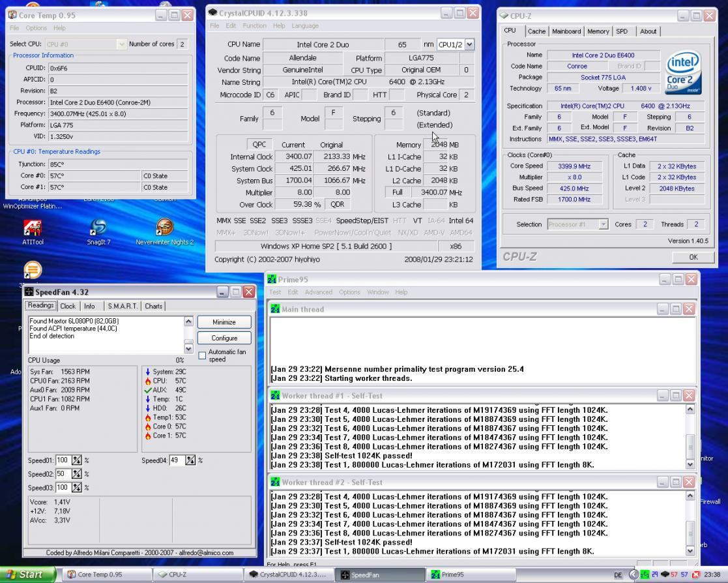Click the orange desktop shortcut above SpeedFan
728x583 pixels.
[x=33, y=271]
